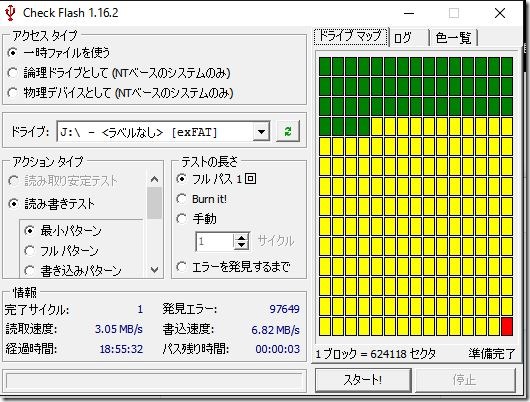This screenshot has height=402, width=530.
Task: Click the cycle count input field
Action: (x=215, y=241)
